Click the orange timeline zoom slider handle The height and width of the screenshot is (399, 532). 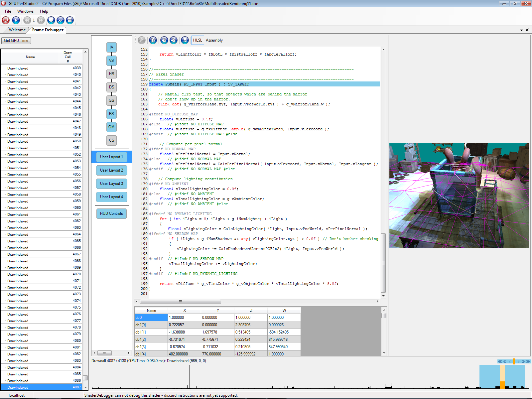(514, 361)
